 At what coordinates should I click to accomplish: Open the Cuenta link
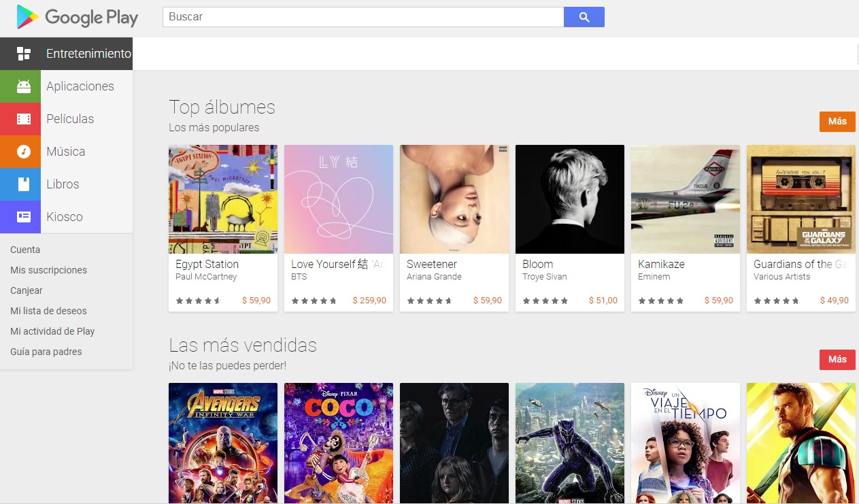pyautogui.click(x=25, y=250)
